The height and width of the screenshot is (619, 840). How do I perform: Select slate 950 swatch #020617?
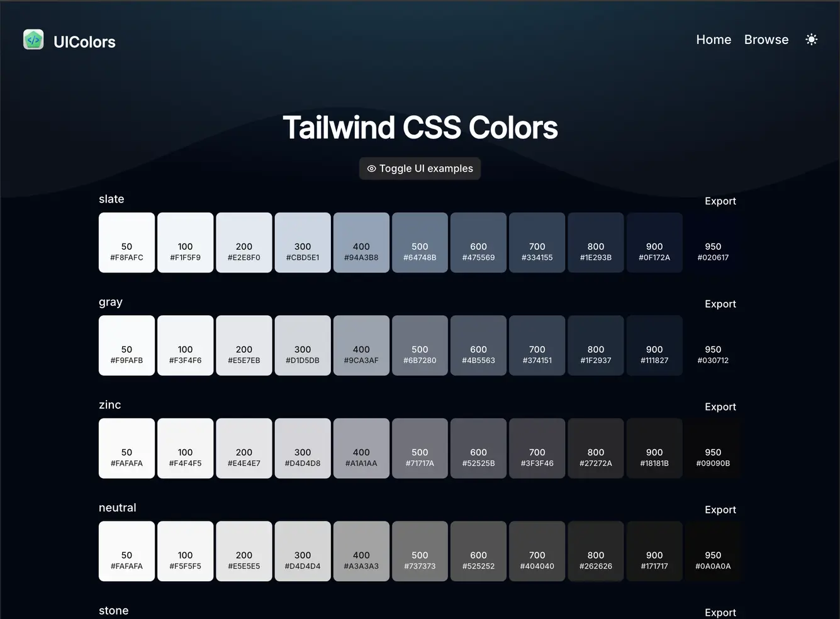click(713, 243)
